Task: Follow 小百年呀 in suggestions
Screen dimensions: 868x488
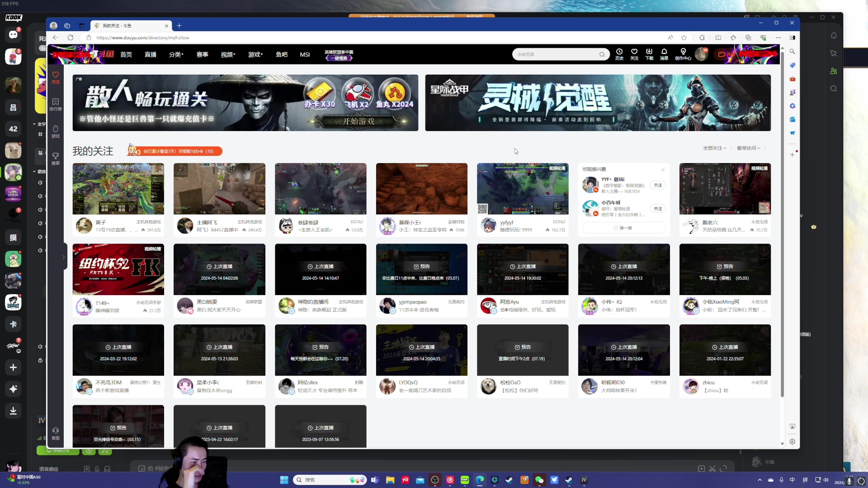Action: tap(658, 209)
